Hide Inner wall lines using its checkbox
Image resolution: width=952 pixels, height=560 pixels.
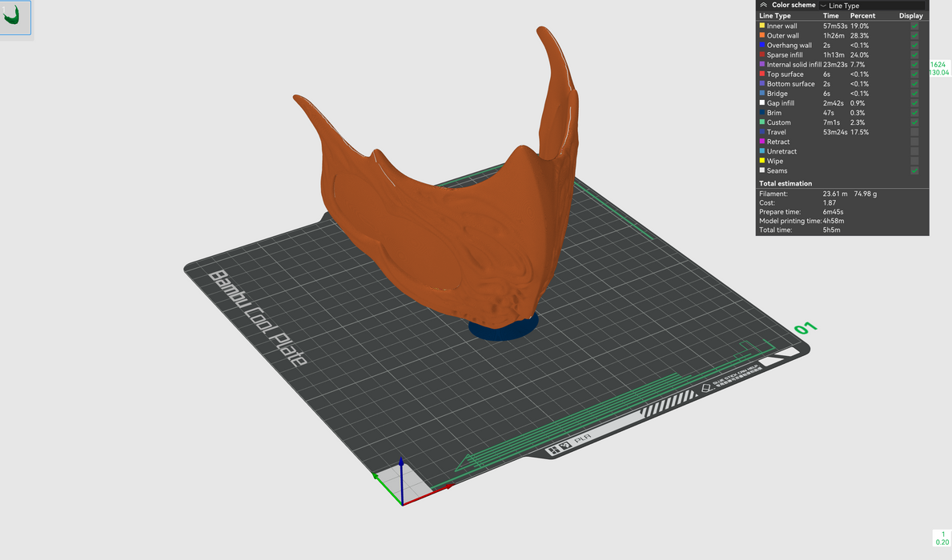[914, 26]
